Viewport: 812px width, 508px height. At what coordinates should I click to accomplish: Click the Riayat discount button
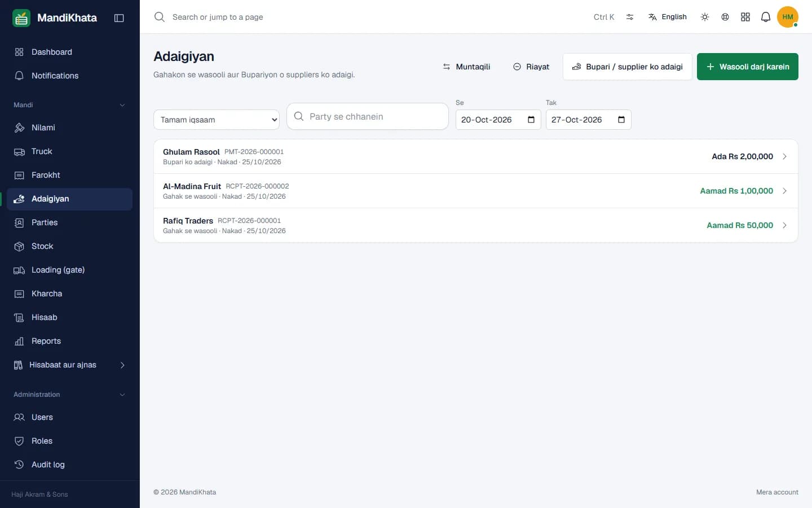point(531,67)
